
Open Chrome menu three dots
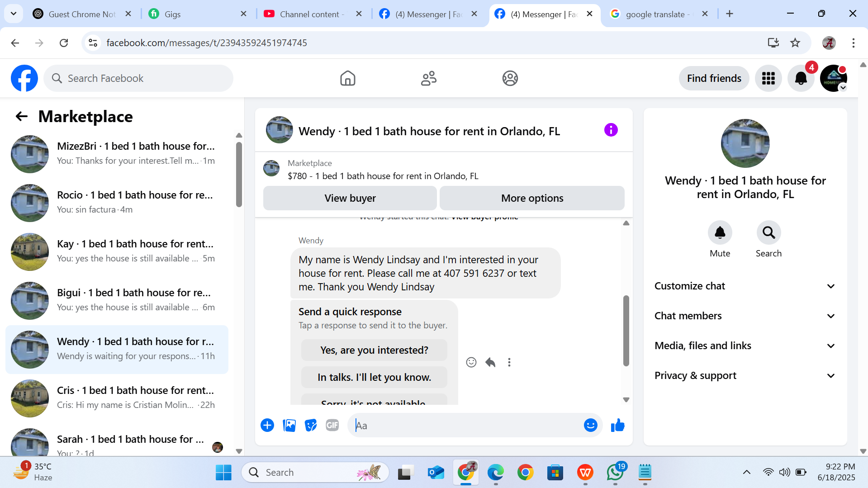[x=854, y=43]
